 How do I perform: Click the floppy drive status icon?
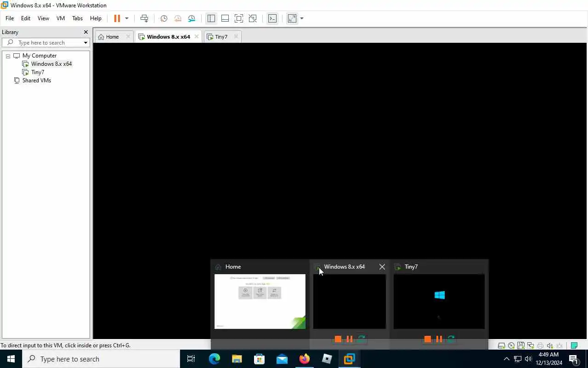click(x=521, y=345)
